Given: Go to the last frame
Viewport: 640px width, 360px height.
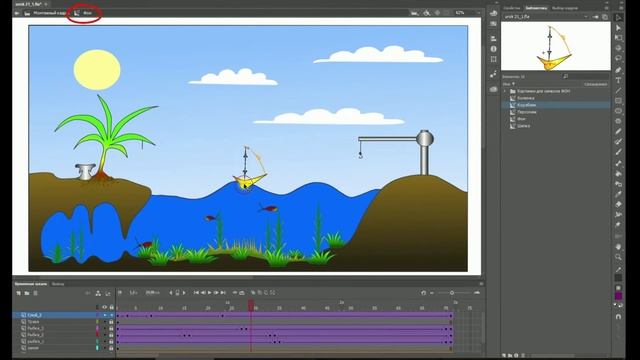Looking at the screenshot, I should tap(223, 293).
